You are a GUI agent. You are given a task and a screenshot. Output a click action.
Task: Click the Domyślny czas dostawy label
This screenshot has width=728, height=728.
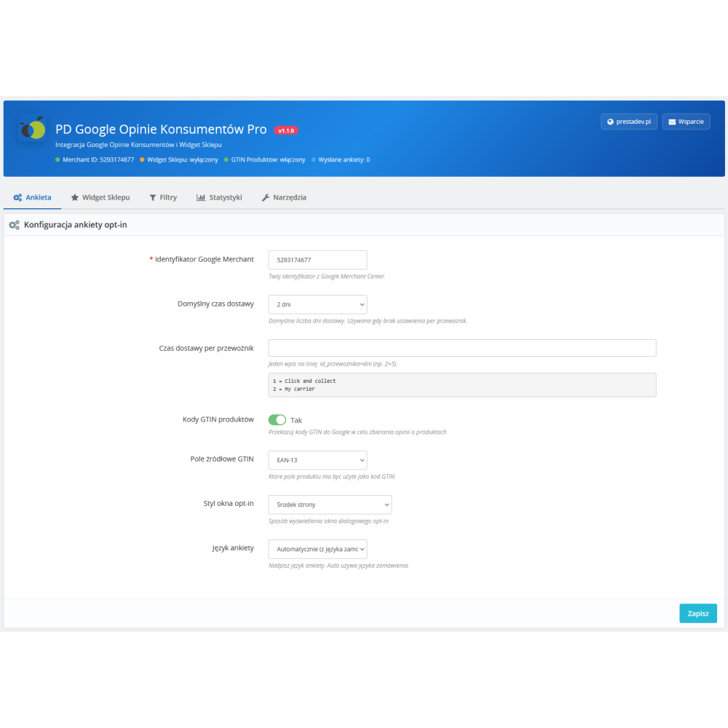(215, 304)
